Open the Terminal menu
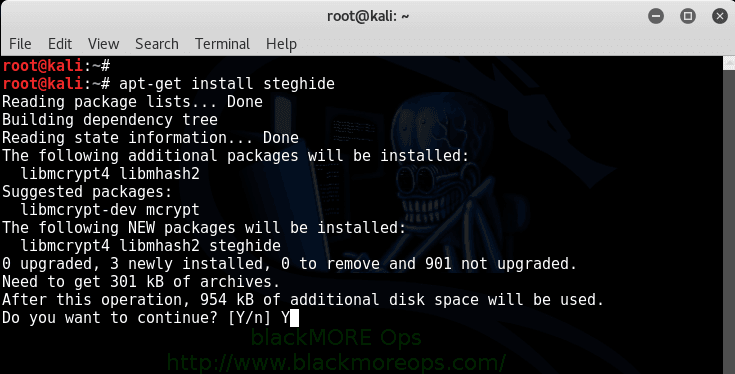735x374 pixels. [222, 44]
